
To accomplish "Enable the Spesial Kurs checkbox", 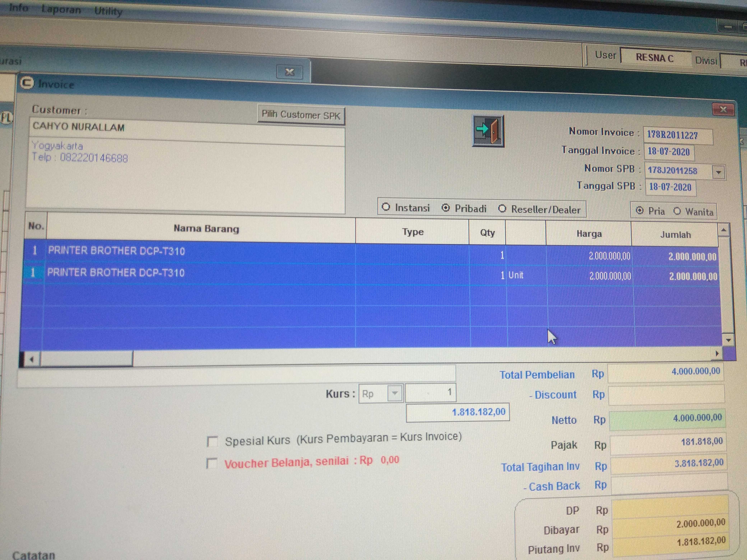I will [212, 441].
